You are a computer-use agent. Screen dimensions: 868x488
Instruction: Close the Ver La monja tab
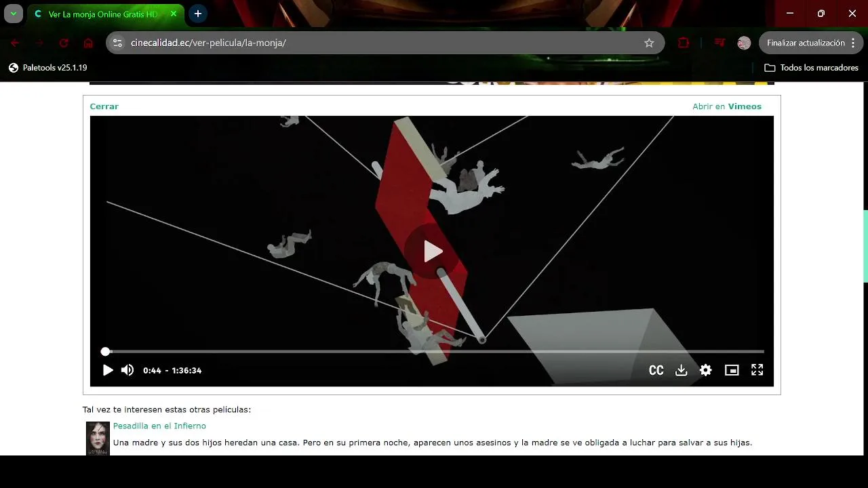click(x=174, y=14)
